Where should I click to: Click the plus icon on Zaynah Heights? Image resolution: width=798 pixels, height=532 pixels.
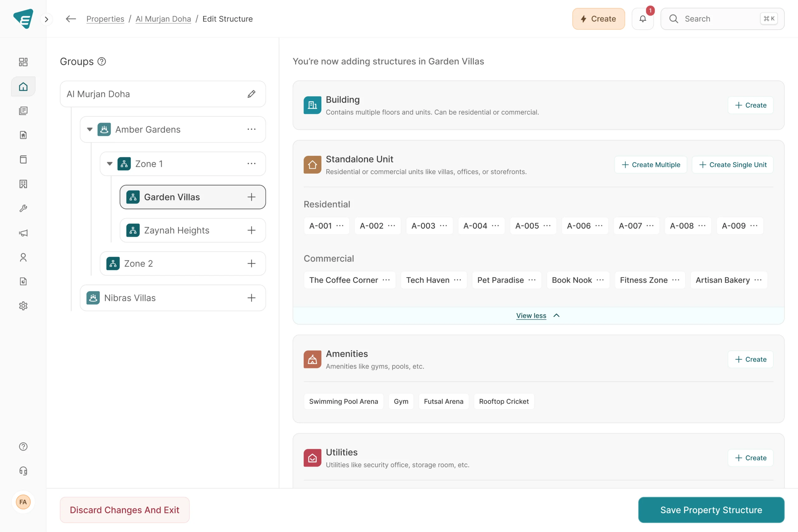pyautogui.click(x=252, y=230)
